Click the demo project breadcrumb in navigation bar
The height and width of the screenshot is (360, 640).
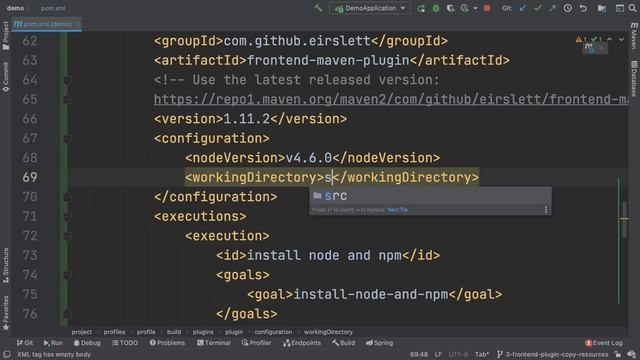[x=15, y=8]
